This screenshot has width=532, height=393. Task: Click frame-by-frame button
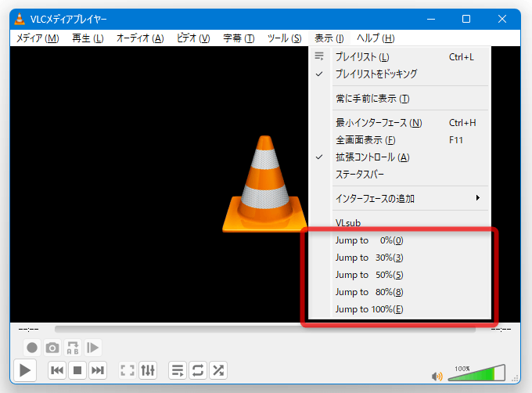(x=92, y=348)
